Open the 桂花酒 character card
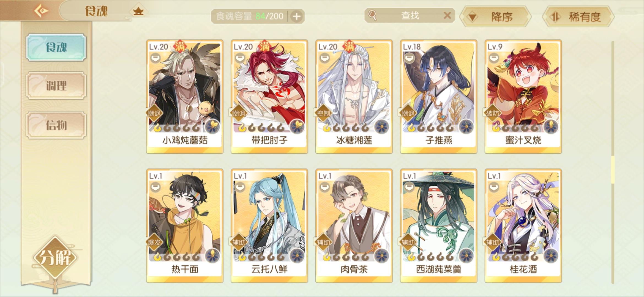Screen dimensions: 644x297 click(523, 226)
